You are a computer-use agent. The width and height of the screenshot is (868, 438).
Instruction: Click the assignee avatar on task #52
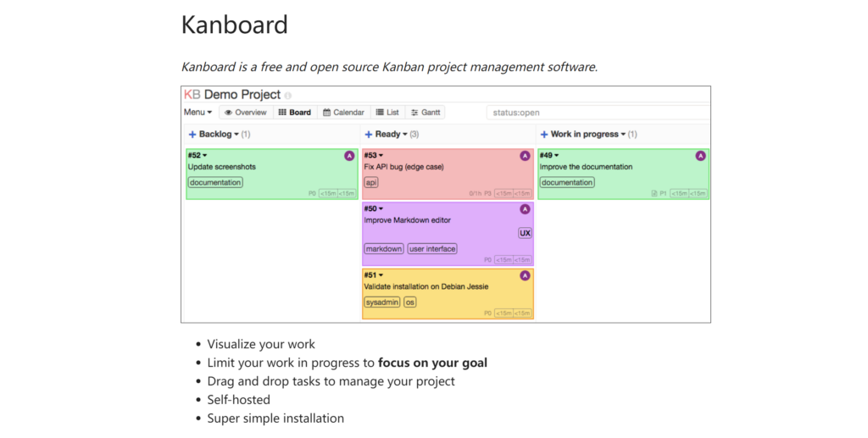pyautogui.click(x=349, y=155)
